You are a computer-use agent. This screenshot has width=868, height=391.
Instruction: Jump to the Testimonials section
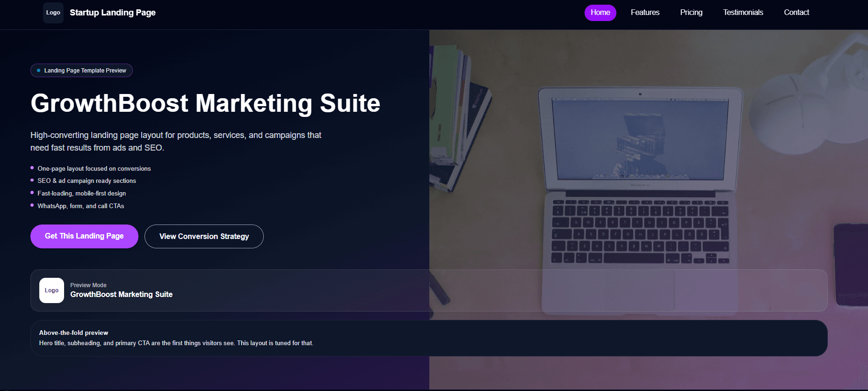[743, 13]
